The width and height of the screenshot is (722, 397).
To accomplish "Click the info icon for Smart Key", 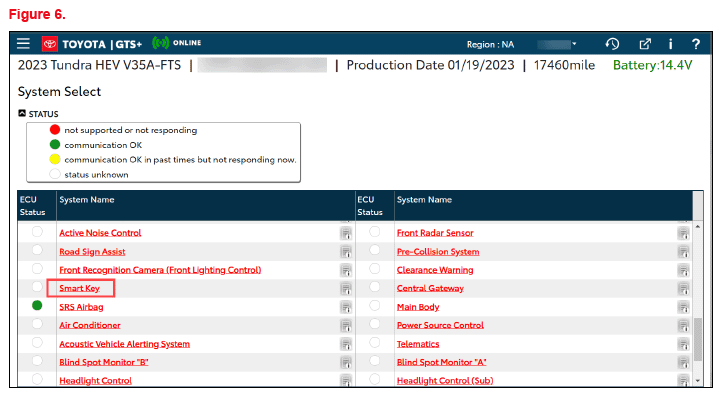I will tap(346, 289).
